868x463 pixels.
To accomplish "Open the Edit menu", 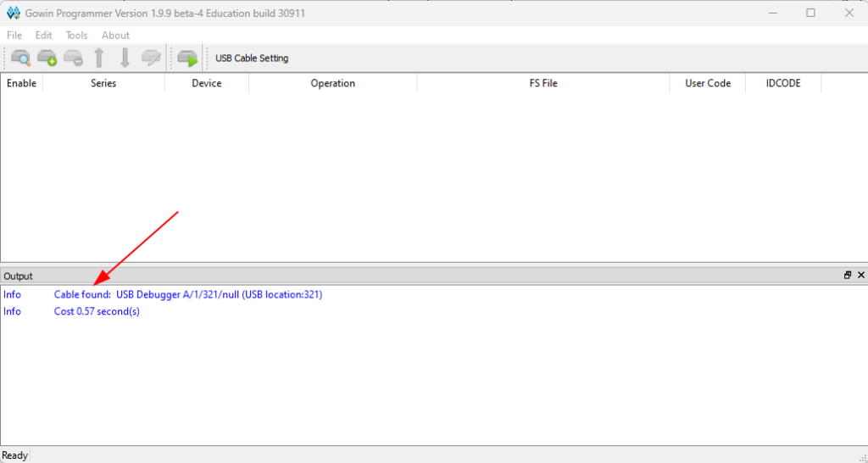I will click(44, 35).
